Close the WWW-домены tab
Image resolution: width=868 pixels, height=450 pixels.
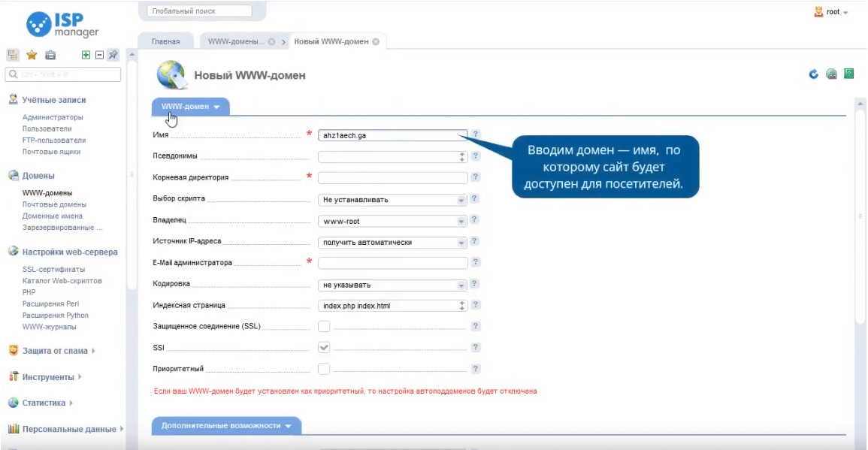click(272, 41)
